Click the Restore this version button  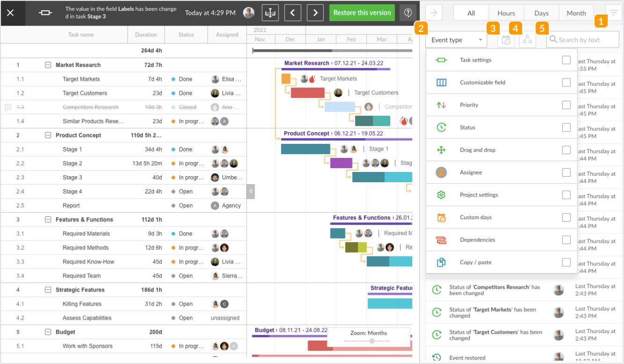tap(362, 13)
